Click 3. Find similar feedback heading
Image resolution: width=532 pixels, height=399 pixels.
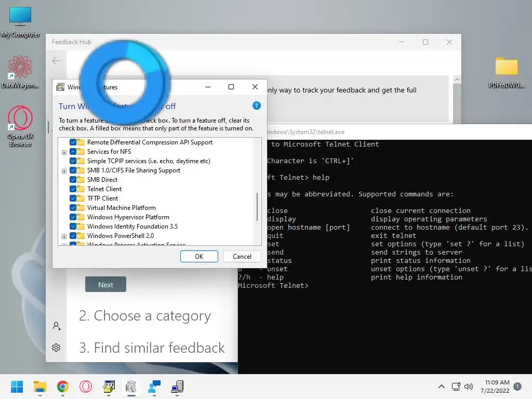coord(152,348)
